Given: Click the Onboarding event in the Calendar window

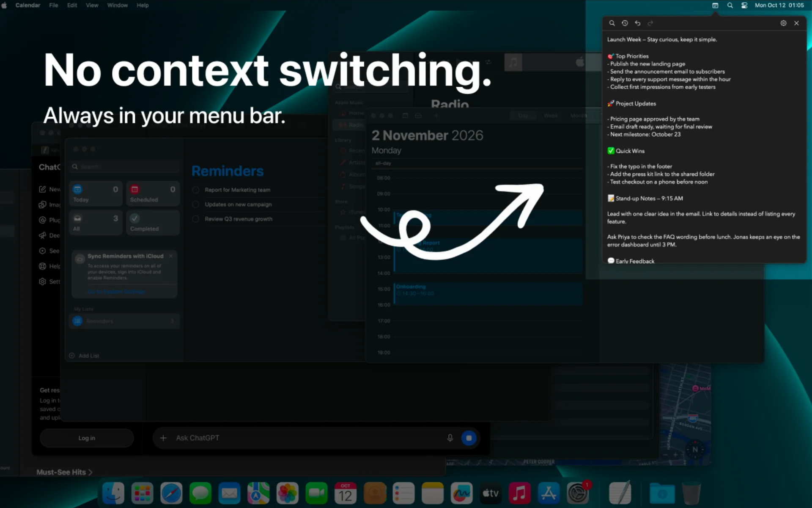Looking at the screenshot, I should 488,293.
